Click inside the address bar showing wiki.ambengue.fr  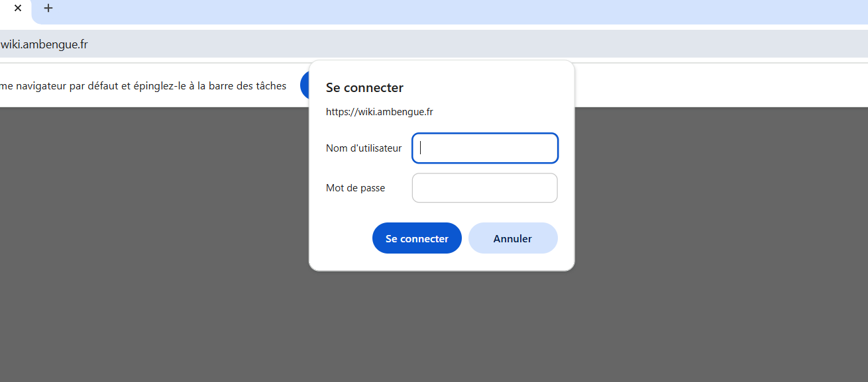tap(44, 43)
